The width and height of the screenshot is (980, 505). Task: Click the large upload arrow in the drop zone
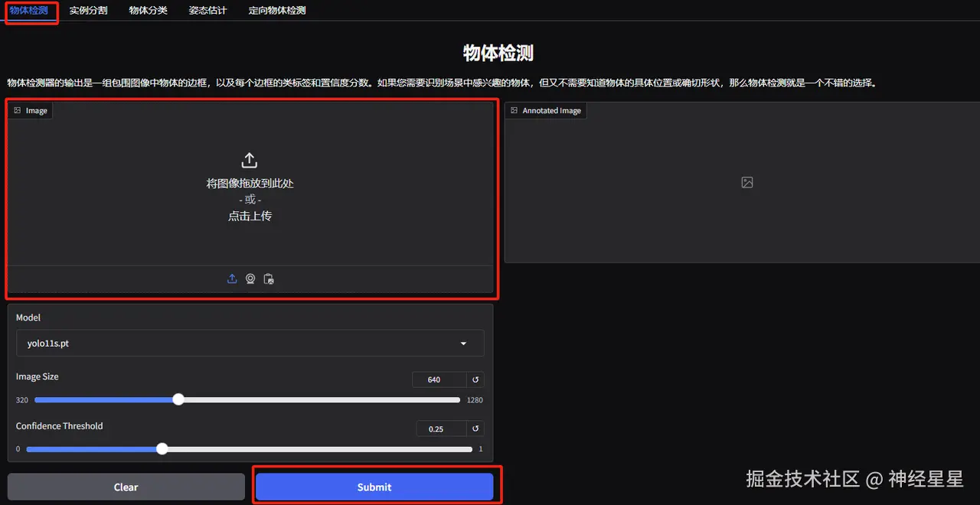pos(250,159)
